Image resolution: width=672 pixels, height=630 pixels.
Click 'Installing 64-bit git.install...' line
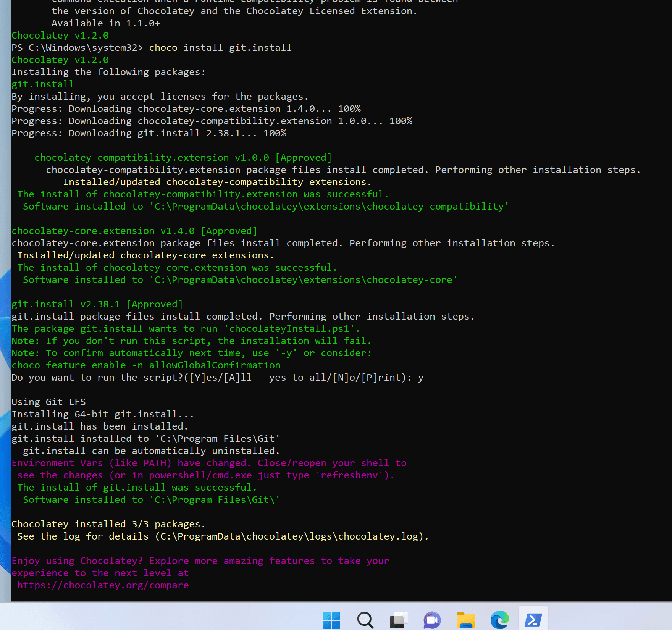pyautogui.click(x=103, y=414)
